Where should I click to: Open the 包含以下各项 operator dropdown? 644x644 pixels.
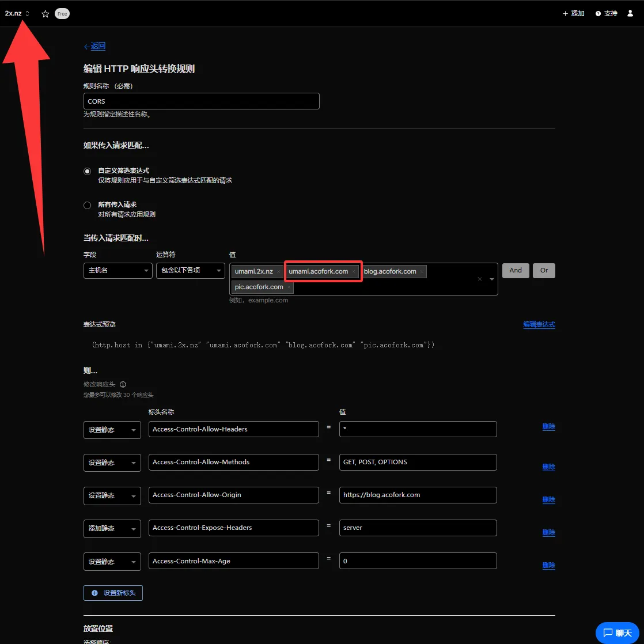190,271
